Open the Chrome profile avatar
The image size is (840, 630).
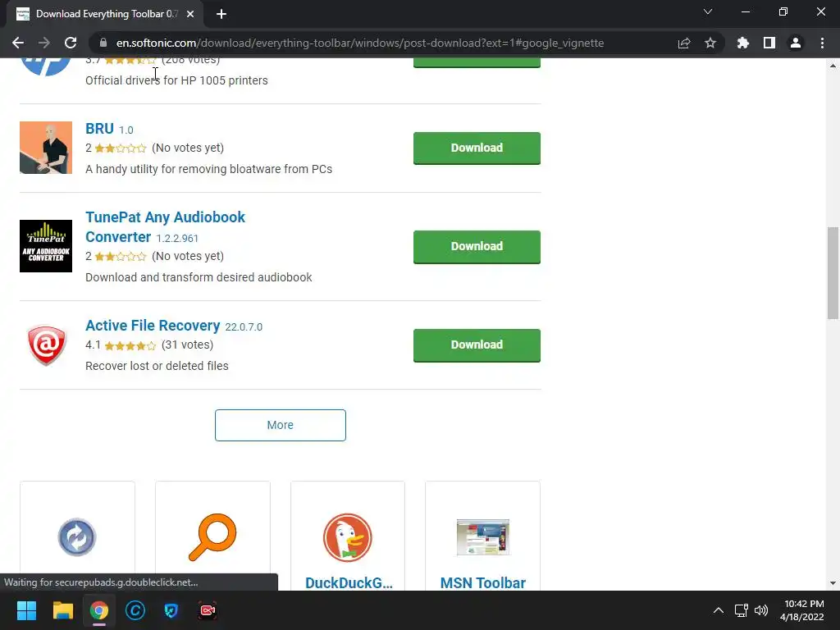pos(796,43)
